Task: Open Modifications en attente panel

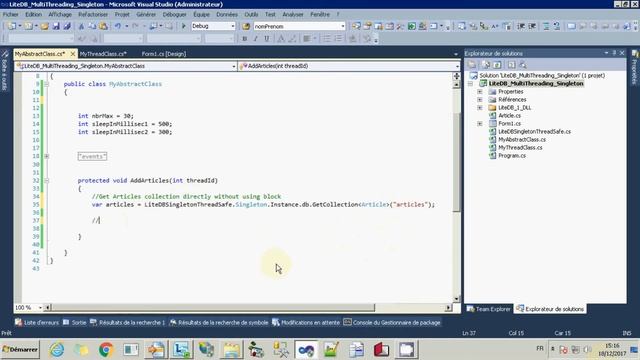Action: 306,322
